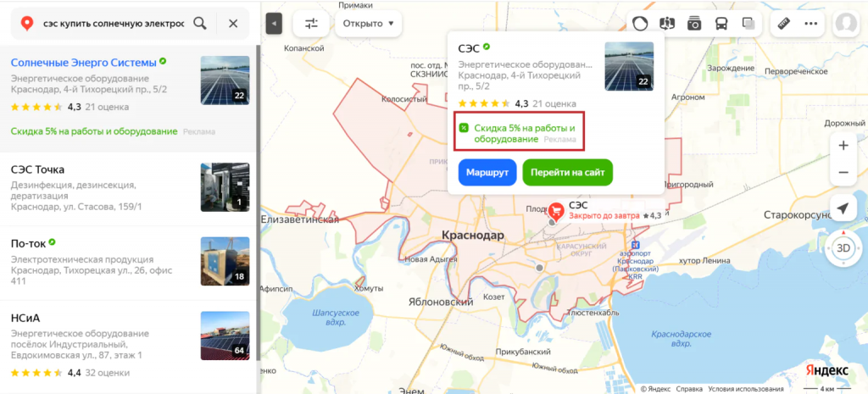This screenshot has height=394, width=868.
Task: Click the search magnifier icon
Action: pos(200,24)
